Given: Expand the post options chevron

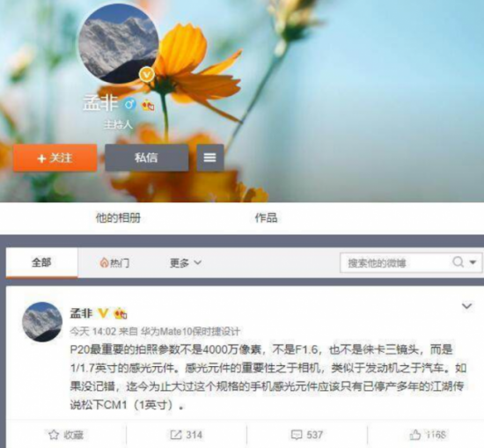Looking at the screenshot, I should (x=466, y=306).
